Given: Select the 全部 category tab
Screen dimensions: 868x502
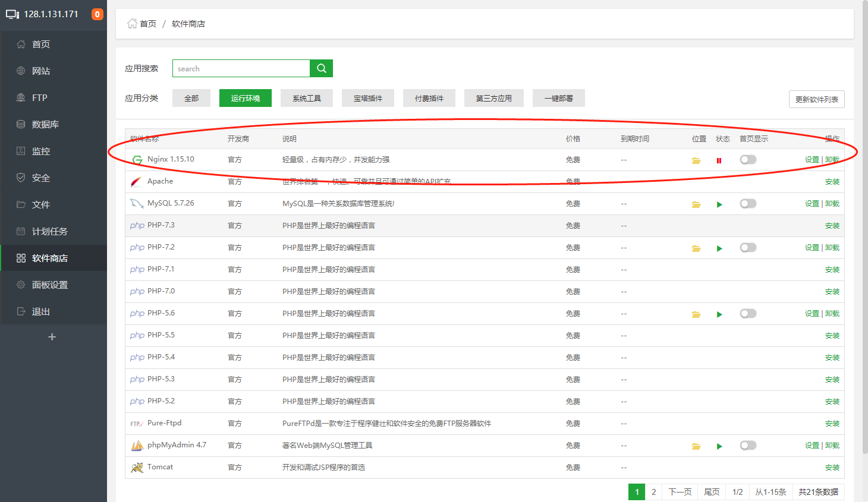Looking at the screenshot, I should tap(191, 98).
